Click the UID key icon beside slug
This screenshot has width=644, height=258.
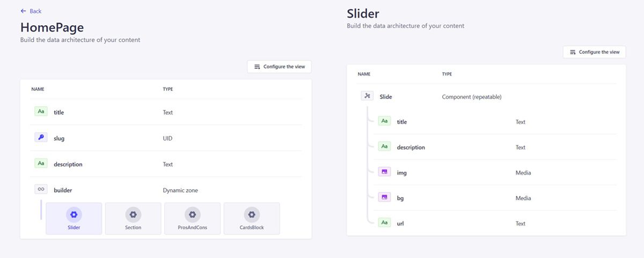[x=41, y=137]
